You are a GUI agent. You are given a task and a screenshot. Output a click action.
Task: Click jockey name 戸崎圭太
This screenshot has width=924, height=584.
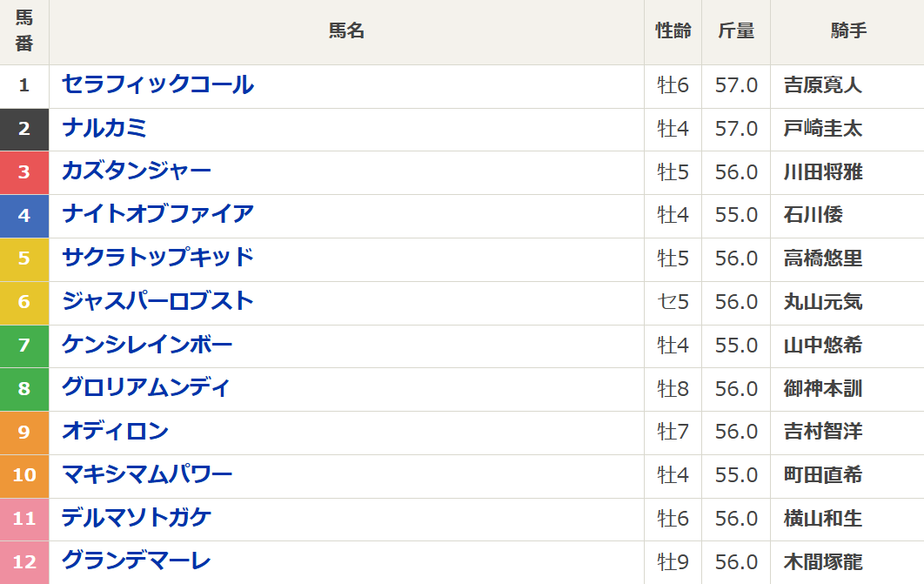[x=822, y=129]
